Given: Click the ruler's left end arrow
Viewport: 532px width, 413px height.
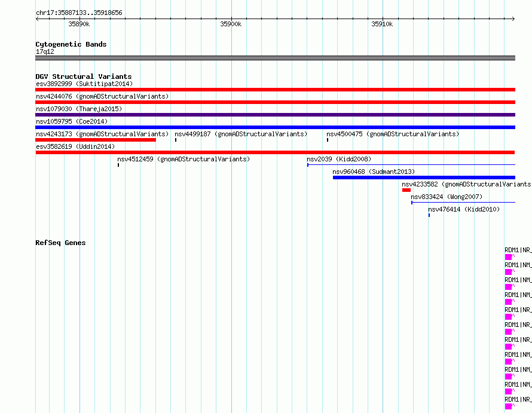Looking at the screenshot, I should point(37,19).
